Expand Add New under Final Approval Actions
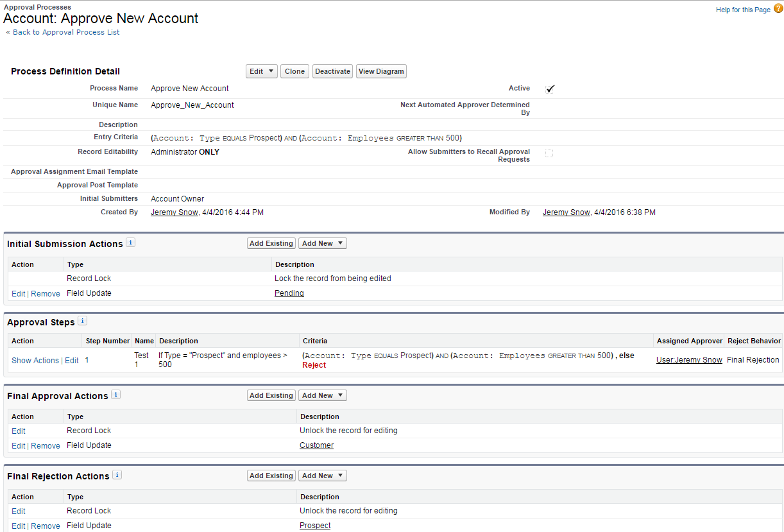 pos(323,395)
